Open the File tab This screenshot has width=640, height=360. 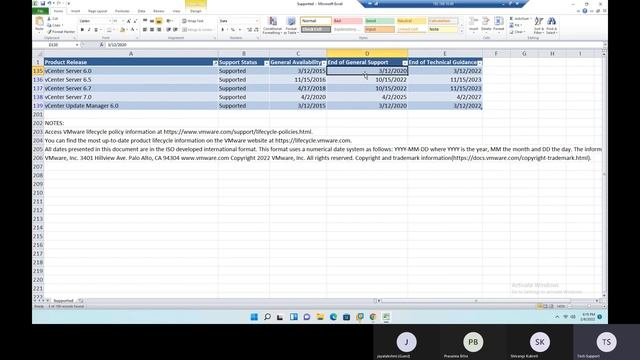[x=40, y=11]
